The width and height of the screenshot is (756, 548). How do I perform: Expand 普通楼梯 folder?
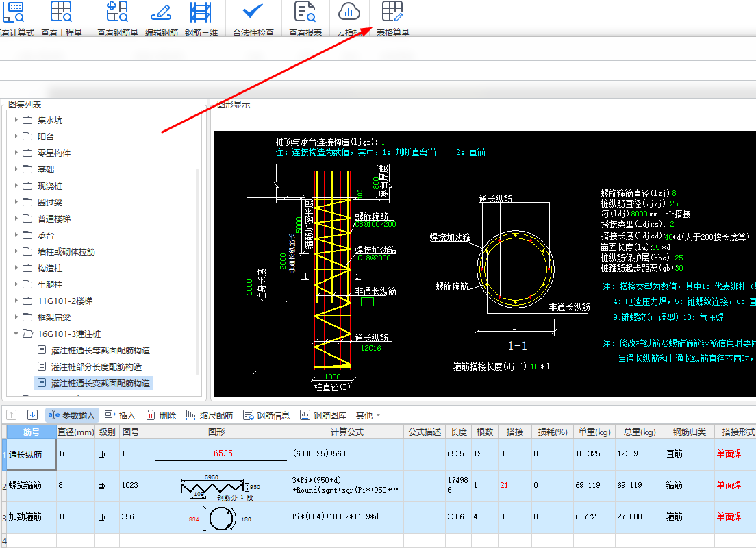click(16, 219)
